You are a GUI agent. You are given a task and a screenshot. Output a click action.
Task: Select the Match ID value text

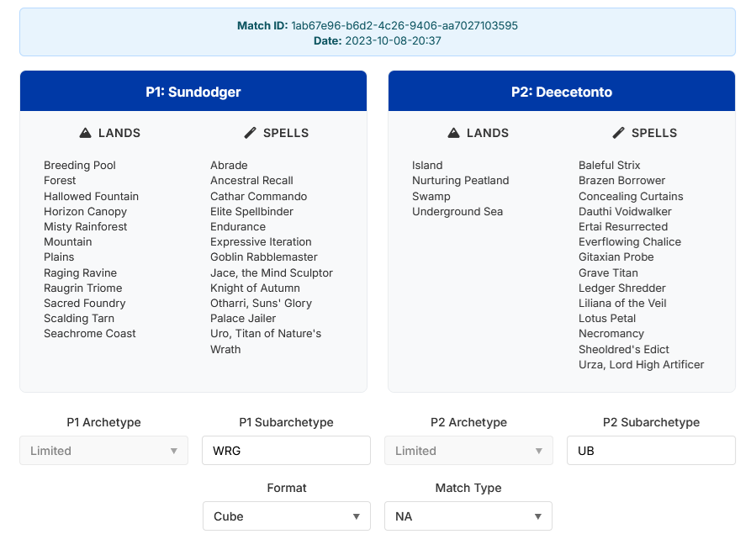click(x=404, y=25)
